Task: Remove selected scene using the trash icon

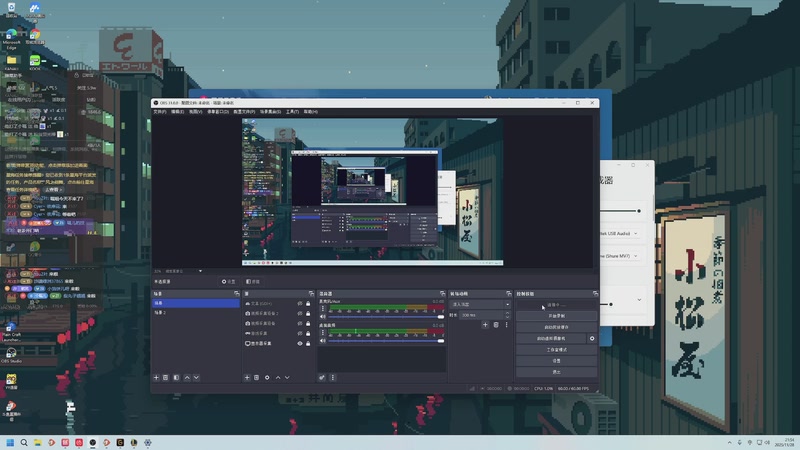Action: [166, 378]
